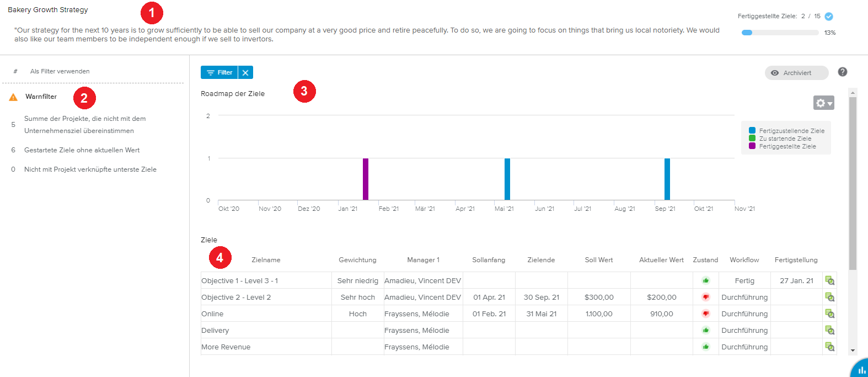Sort table by Gewichtung column header
The height and width of the screenshot is (377, 868).
357,260
